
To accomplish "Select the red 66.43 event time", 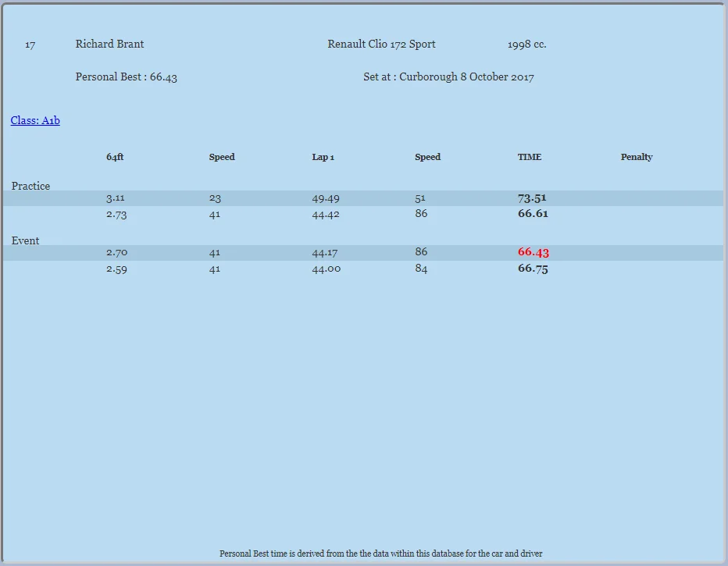I will (534, 252).
